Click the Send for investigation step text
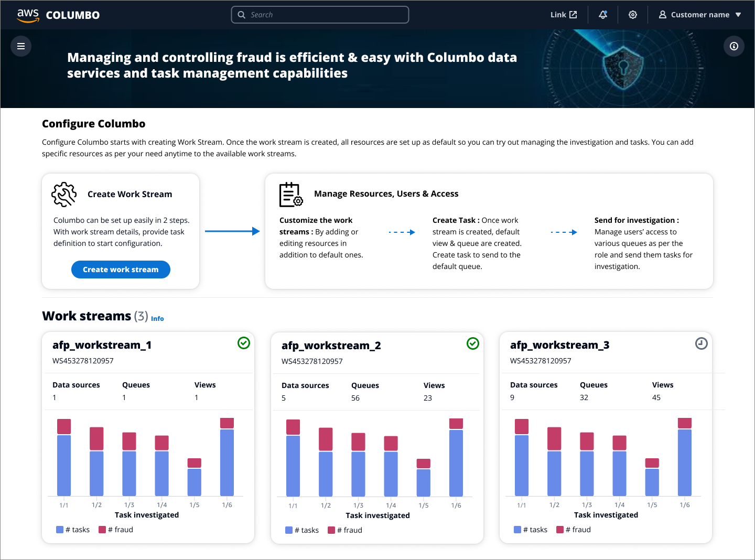Viewport: 755px width, 560px height. pyautogui.click(x=644, y=243)
